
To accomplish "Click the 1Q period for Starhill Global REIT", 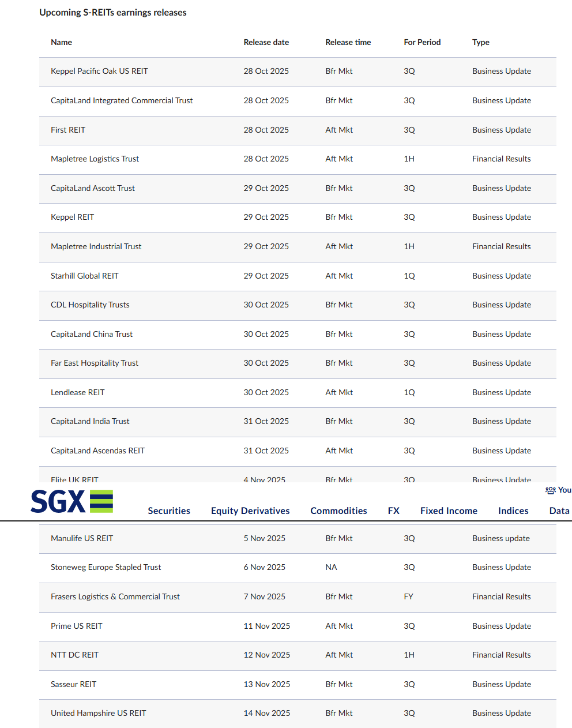I will click(409, 276).
